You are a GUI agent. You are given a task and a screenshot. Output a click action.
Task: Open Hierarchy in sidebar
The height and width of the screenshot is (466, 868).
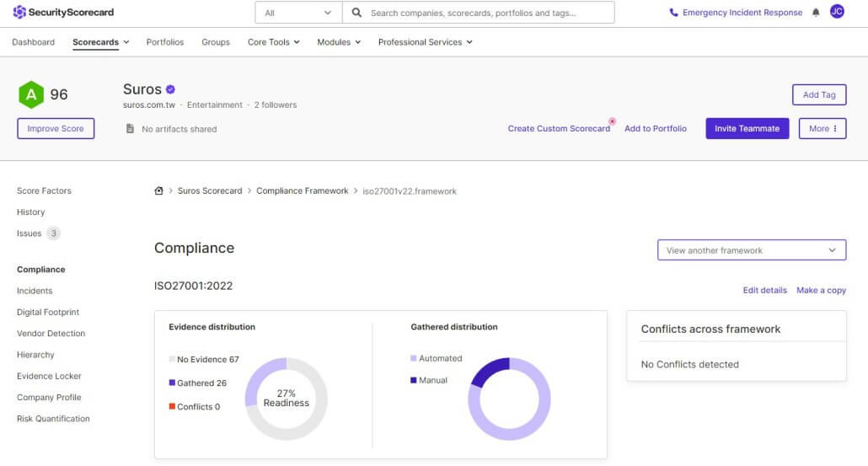(35, 355)
